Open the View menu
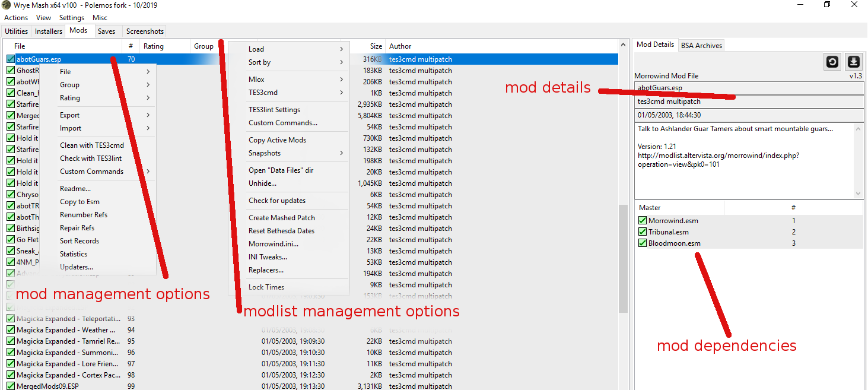The width and height of the screenshot is (868, 390). (44, 18)
